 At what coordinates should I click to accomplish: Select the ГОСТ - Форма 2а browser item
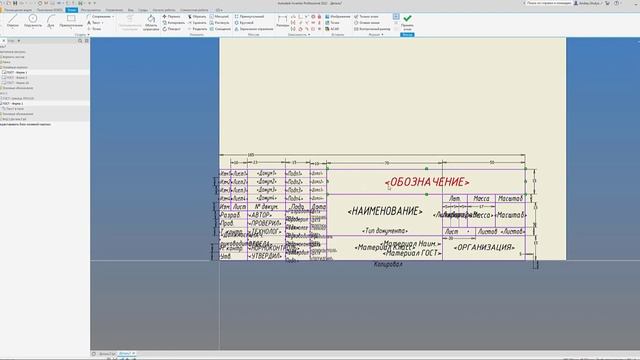(x=18, y=83)
